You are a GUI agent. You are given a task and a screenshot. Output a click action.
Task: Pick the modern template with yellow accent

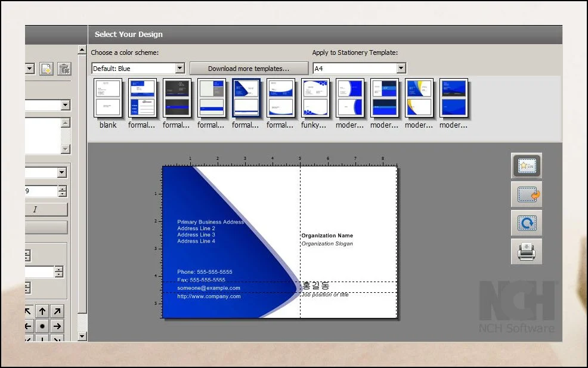(419, 98)
